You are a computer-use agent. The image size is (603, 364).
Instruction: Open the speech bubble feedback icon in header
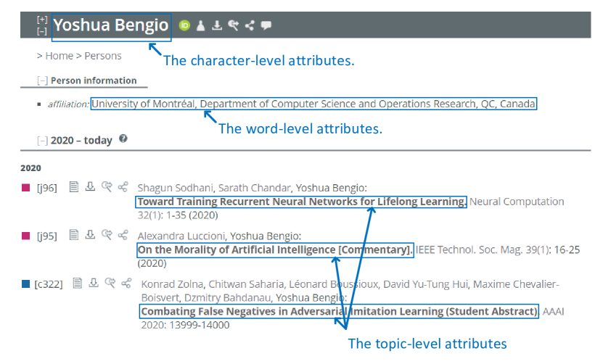tap(266, 26)
